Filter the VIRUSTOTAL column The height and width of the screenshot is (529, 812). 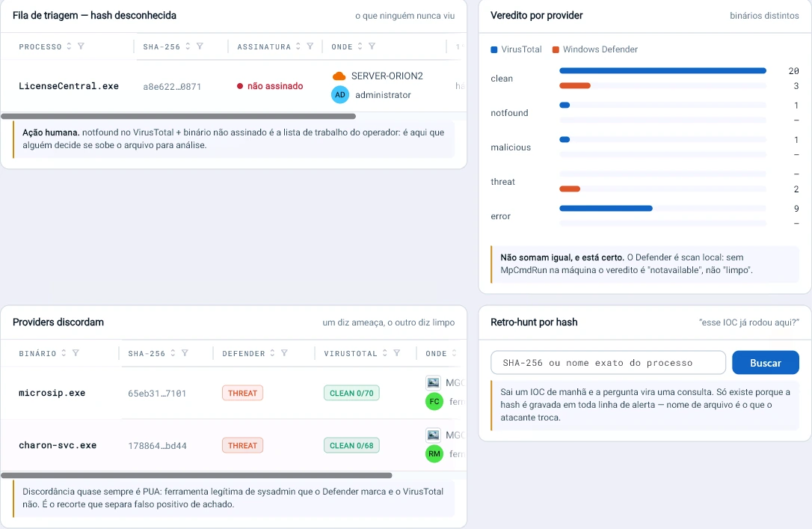[x=397, y=353]
